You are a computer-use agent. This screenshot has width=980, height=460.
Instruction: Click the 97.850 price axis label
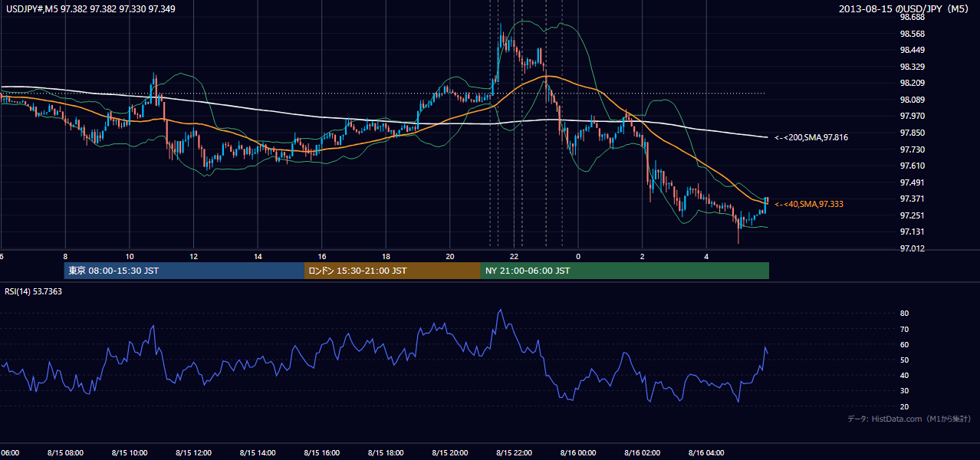(913, 133)
